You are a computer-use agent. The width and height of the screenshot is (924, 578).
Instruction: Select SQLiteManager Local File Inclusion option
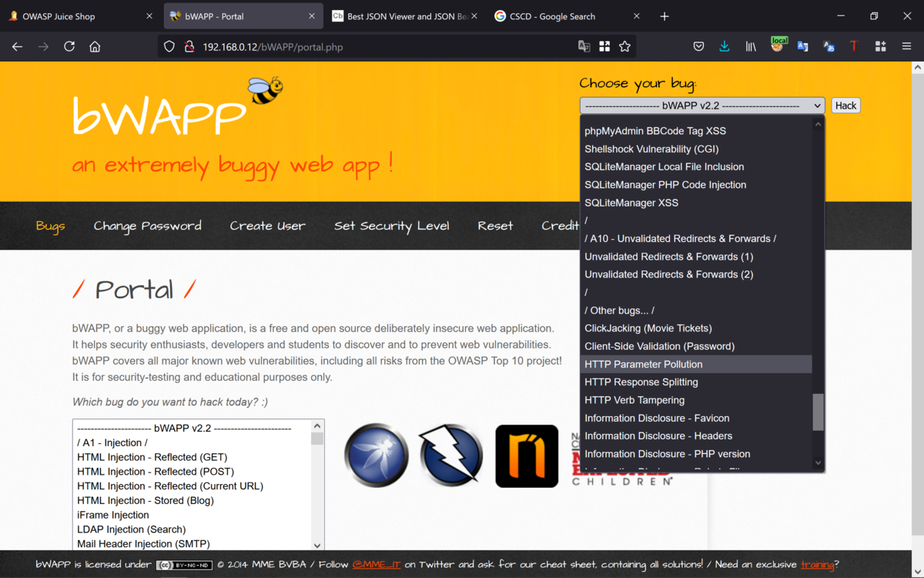click(696, 166)
